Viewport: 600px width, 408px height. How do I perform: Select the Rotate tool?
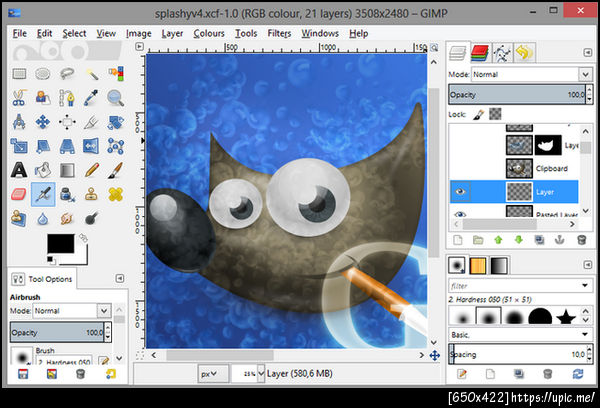point(116,122)
